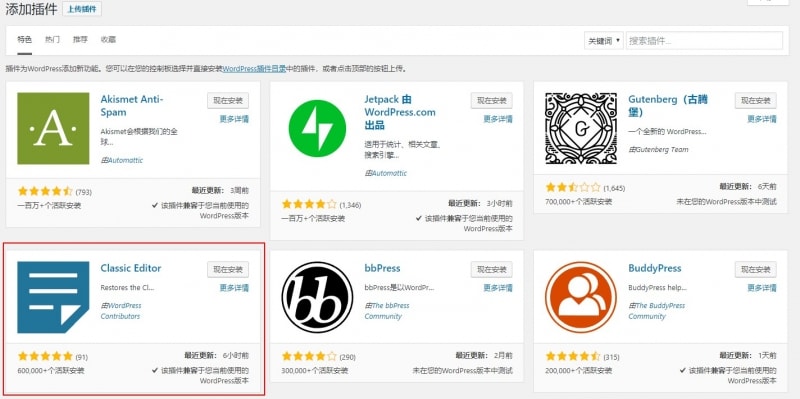
Task: Click the bbPress logo icon
Action: coord(317,297)
